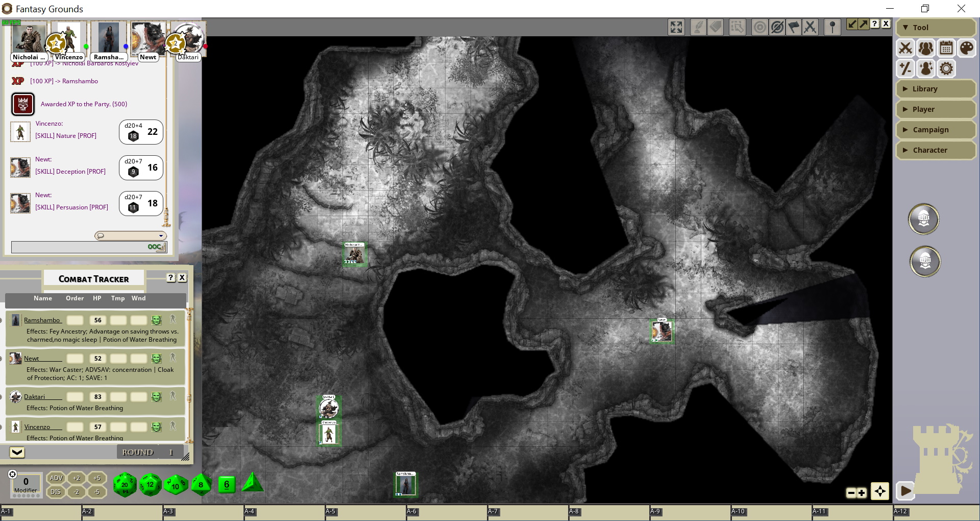Screen dimensions: 980x521
Task: Open map window help question mark
Action: click(875, 24)
